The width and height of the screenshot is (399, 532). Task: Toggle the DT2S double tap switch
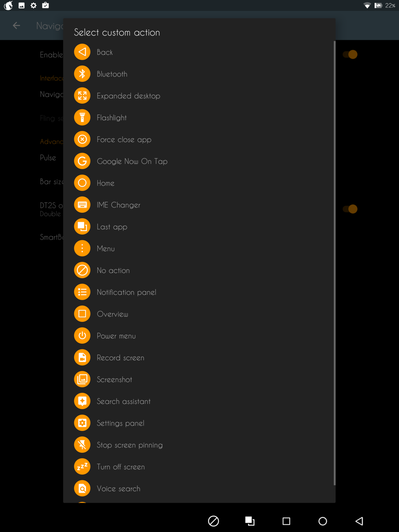(350, 209)
